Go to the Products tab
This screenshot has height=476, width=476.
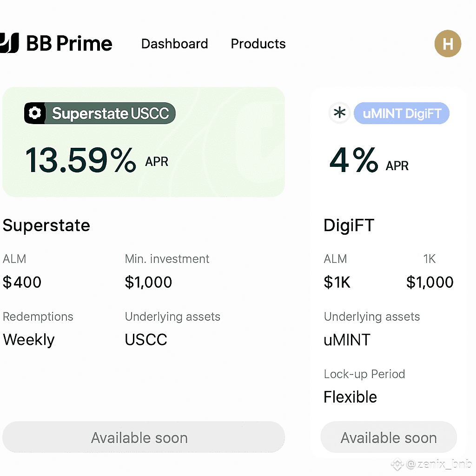pyautogui.click(x=258, y=44)
